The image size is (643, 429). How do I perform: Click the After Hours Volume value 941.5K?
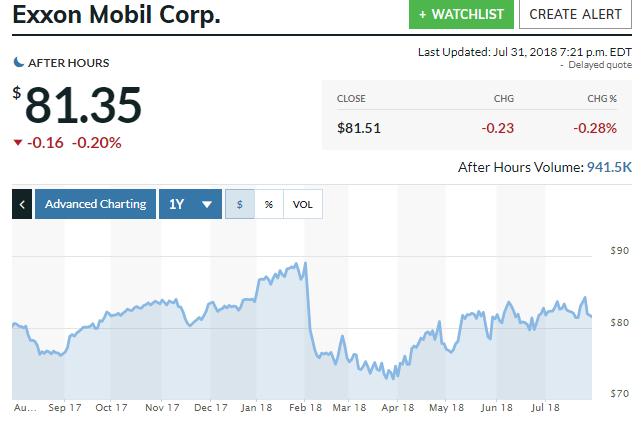(609, 167)
